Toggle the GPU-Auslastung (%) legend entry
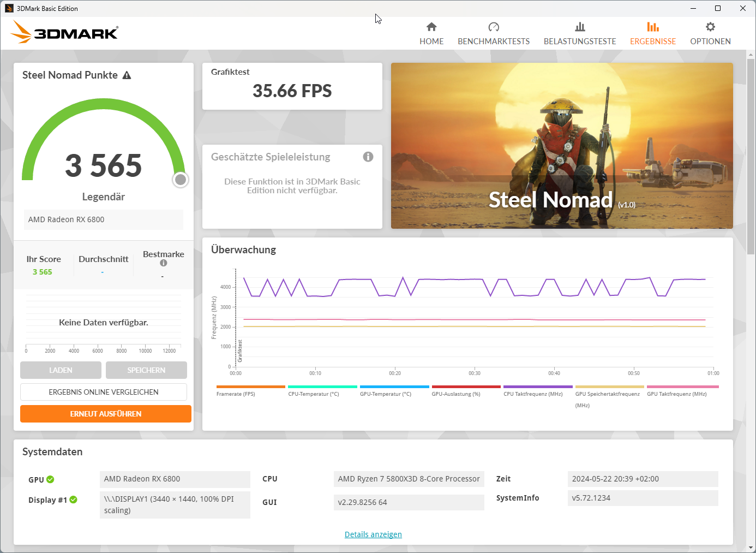This screenshot has height=553, width=756. pyautogui.click(x=456, y=394)
